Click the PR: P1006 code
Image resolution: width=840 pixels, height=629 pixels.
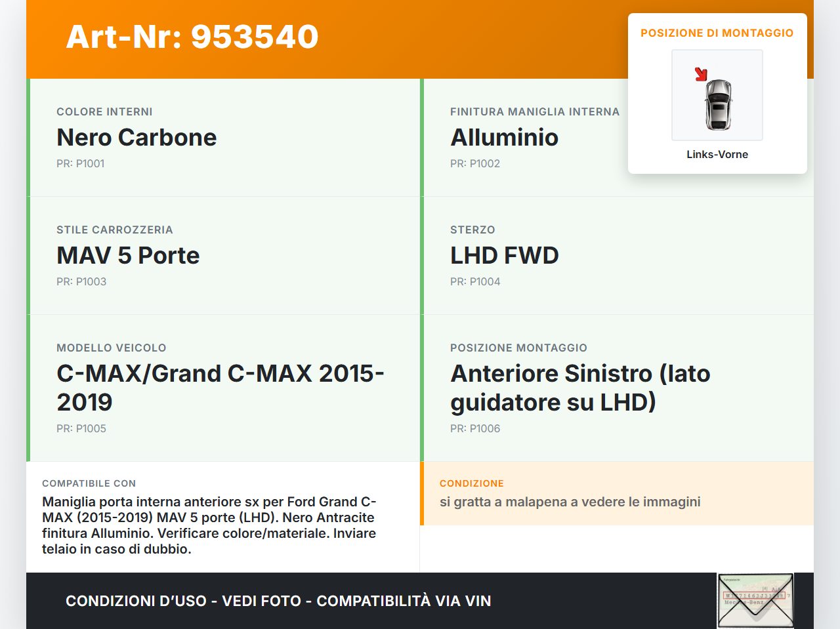click(x=475, y=428)
